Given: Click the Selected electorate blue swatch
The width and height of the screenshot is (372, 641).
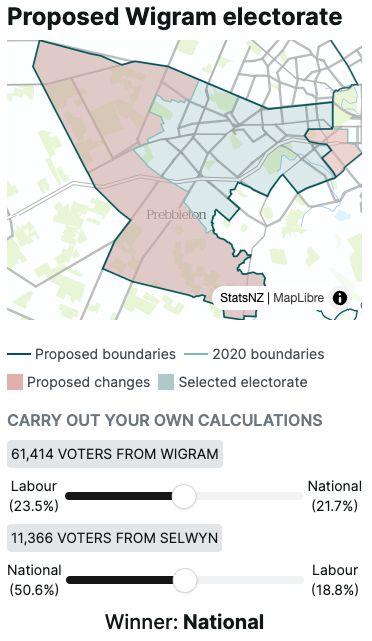Looking at the screenshot, I should 166,382.
